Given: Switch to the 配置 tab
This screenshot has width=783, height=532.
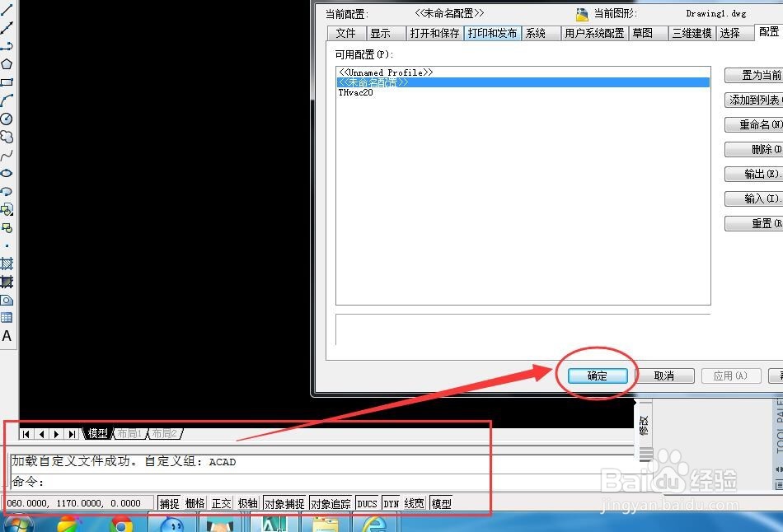Looking at the screenshot, I should click(768, 32).
